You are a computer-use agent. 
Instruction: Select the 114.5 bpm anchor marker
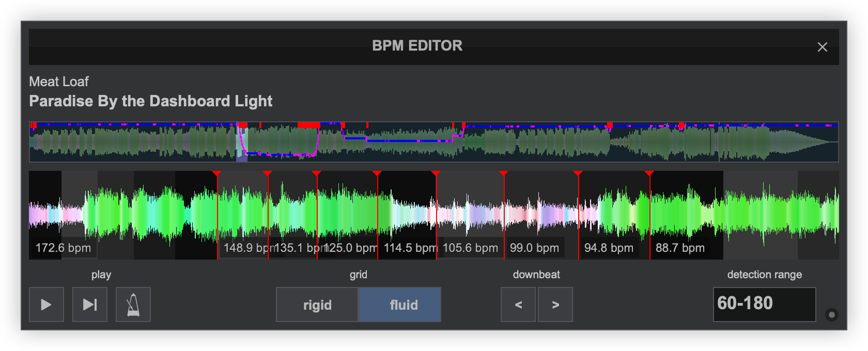377,173
